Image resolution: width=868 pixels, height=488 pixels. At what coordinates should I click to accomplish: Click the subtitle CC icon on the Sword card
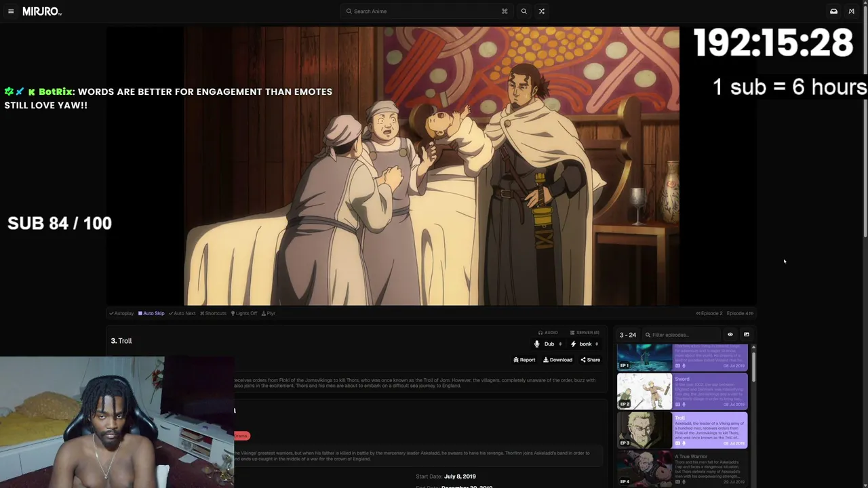pos(677,405)
